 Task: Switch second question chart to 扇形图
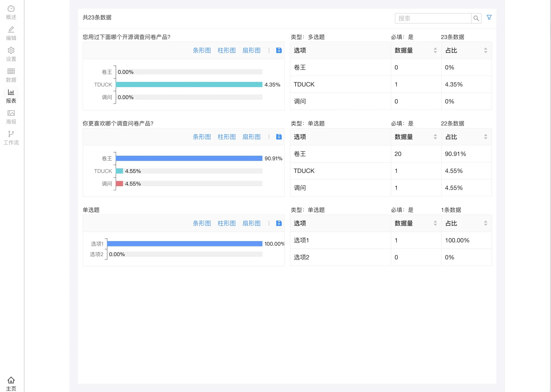click(251, 137)
